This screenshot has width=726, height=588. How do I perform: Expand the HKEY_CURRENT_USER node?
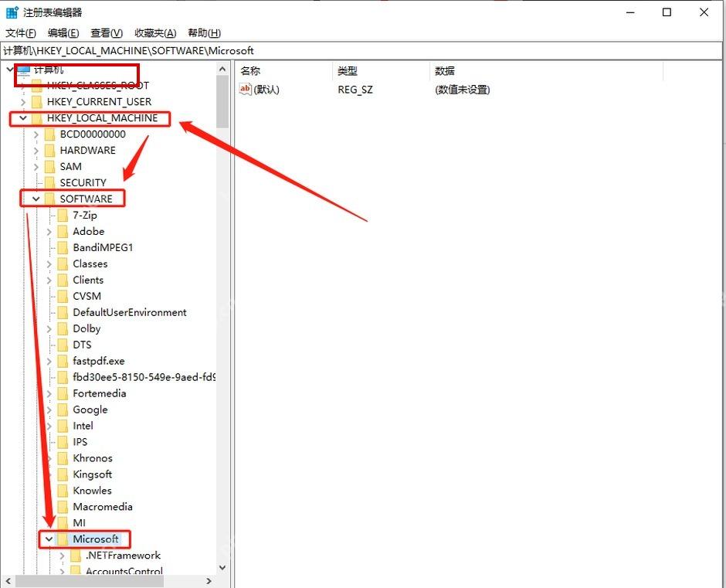click(22, 101)
